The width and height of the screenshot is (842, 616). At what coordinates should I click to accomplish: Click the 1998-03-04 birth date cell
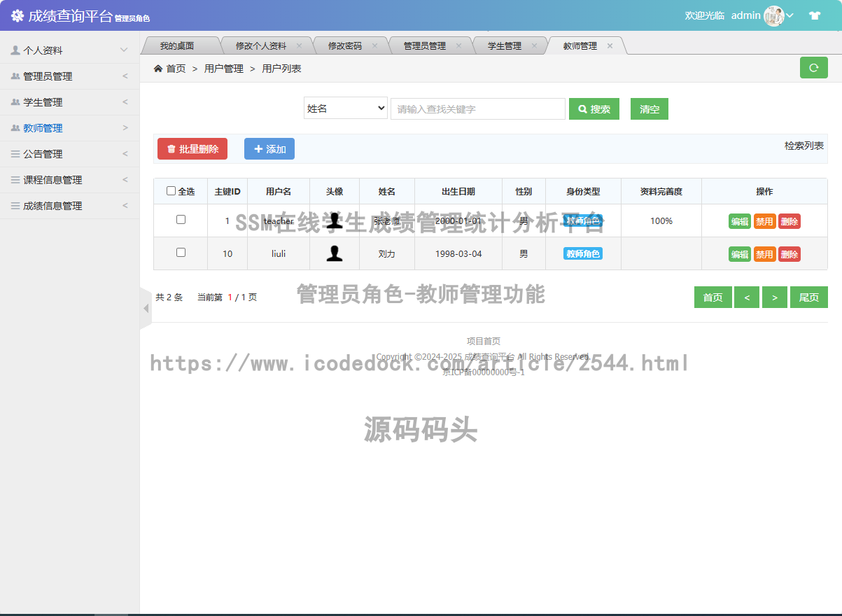coord(458,253)
